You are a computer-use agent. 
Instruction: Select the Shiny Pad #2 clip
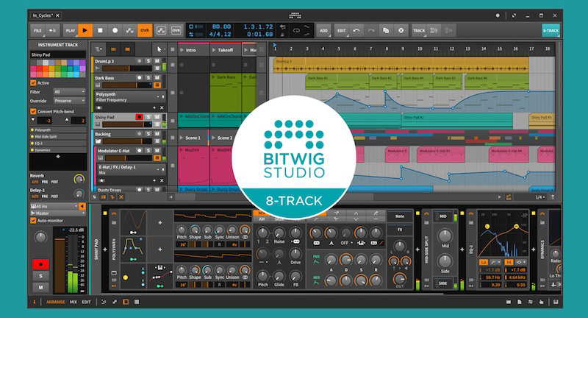(456, 121)
